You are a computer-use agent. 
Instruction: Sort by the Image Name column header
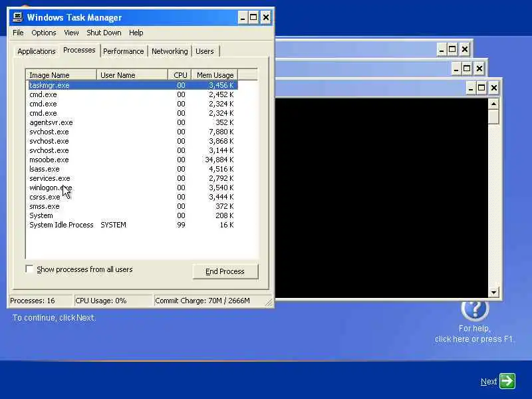(61, 75)
